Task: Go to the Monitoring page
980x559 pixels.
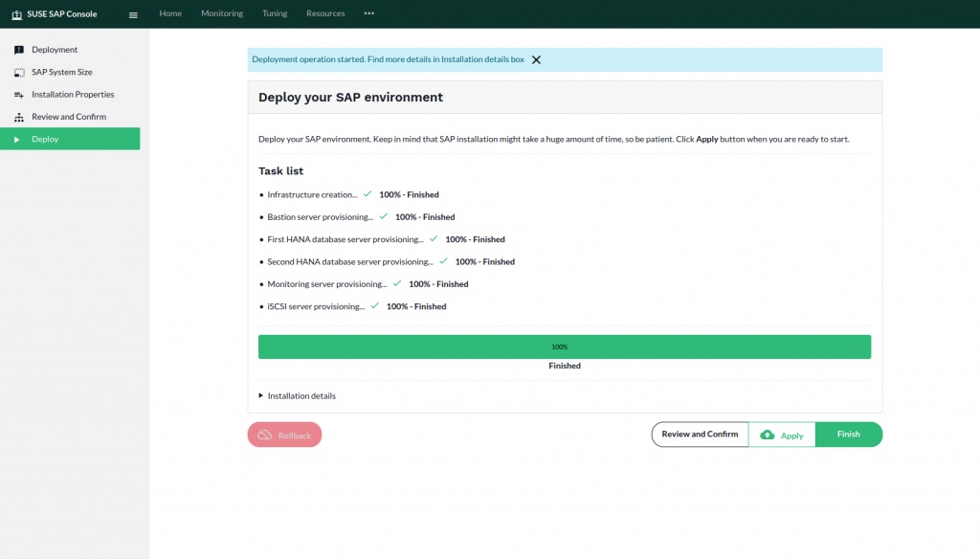Action: click(x=222, y=13)
